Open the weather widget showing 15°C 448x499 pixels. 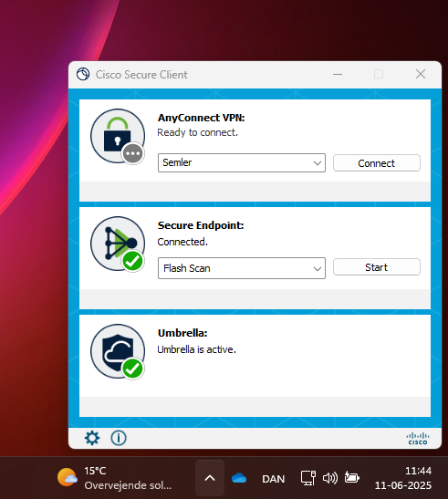(x=115, y=478)
